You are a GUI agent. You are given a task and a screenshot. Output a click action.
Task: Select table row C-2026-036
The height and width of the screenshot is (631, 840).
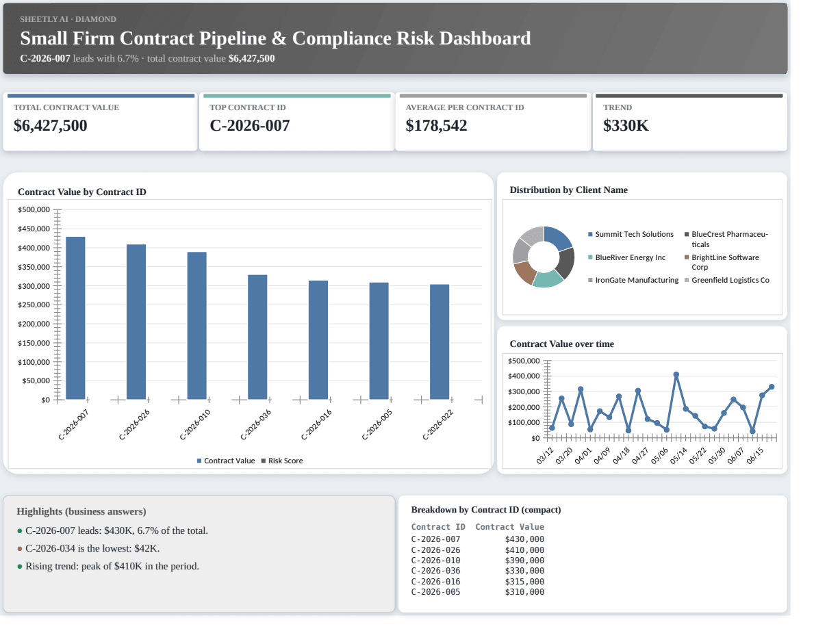478,571
